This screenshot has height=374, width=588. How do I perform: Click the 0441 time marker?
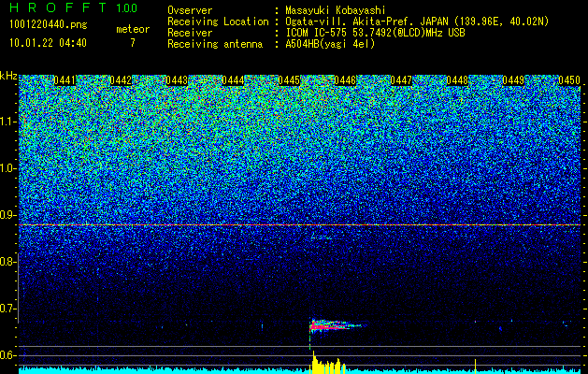(x=65, y=80)
